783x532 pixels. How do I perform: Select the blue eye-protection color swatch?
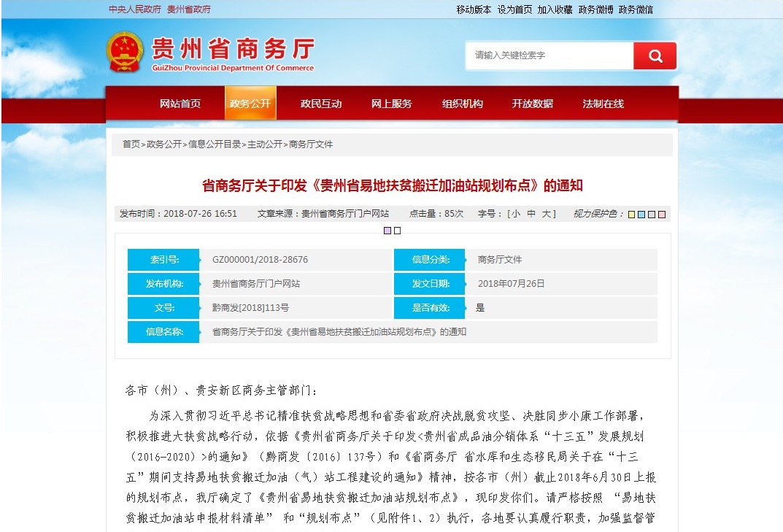(641, 215)
